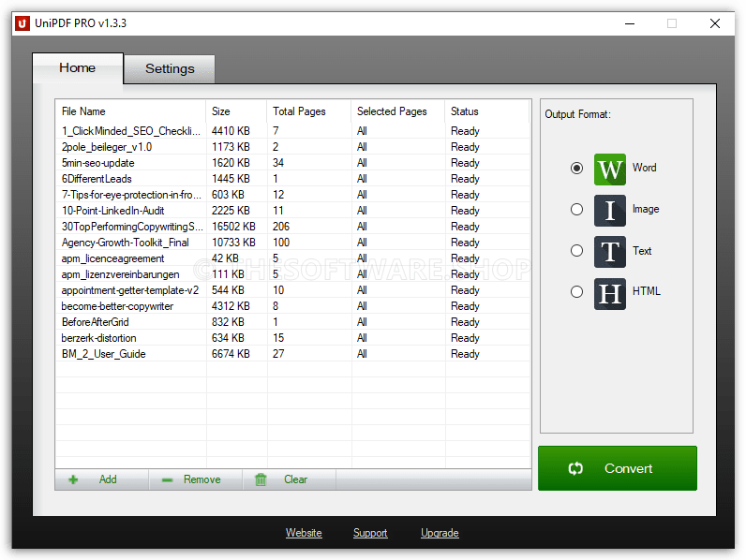Click the green plus Add icon
Screen dimensions: 746x560
click(x=73, y=479)
